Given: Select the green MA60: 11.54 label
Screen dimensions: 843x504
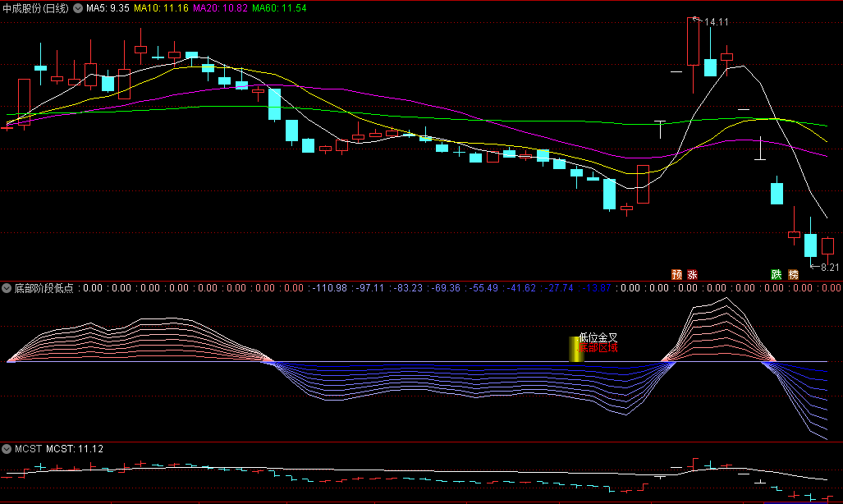Looking at the screenshot, I should 279,7.
